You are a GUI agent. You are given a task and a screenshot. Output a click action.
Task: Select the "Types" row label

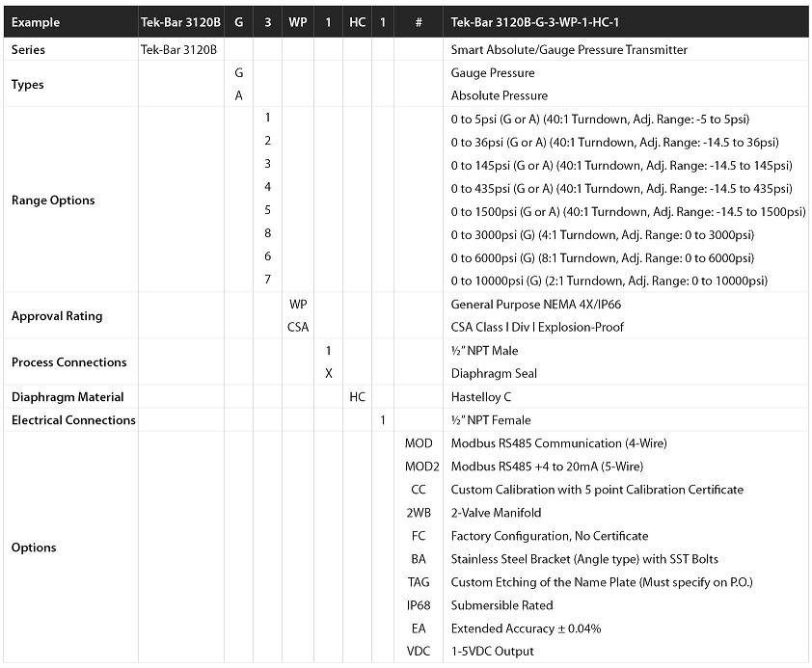(x=27, y=84)
